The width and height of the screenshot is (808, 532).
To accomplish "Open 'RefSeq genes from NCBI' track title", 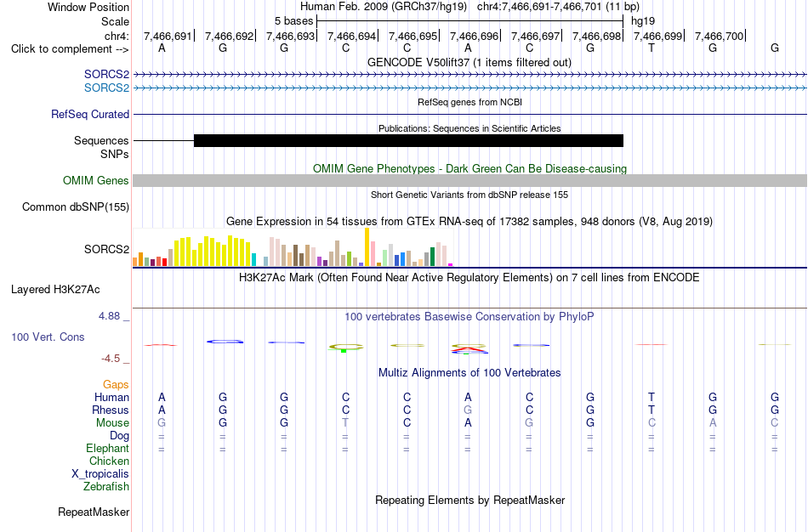I will tap(469, 102).
